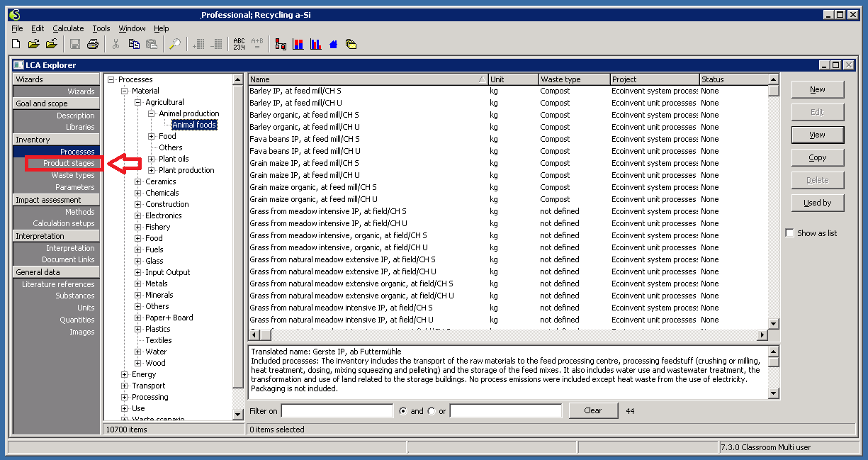Open the Calculate menu
Screen dimensions: 868x460
point(68,28)
